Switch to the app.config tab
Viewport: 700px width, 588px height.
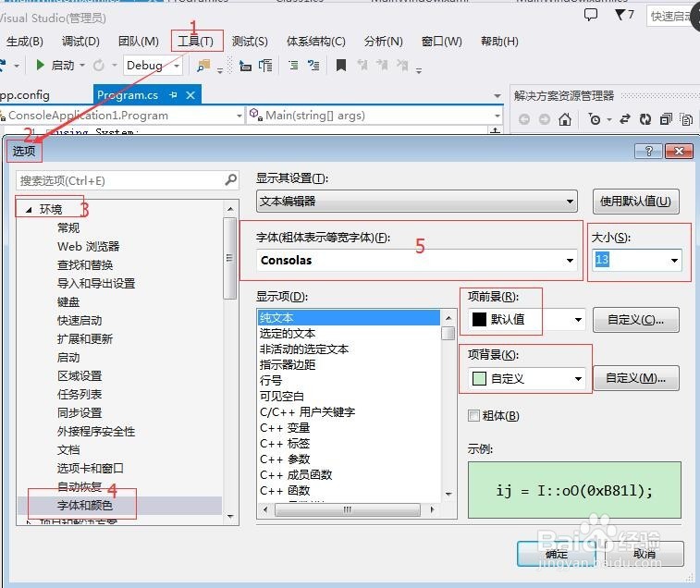click(25, 95)
